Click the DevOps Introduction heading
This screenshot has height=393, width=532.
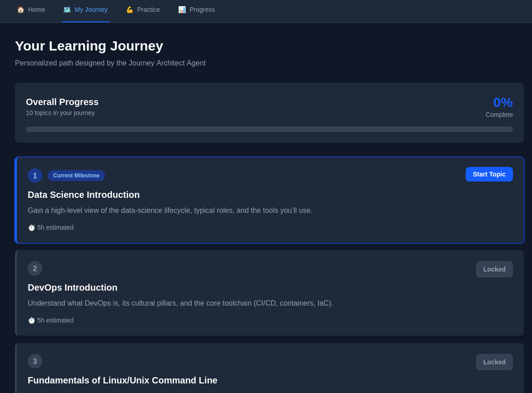[x=72, y=287]
